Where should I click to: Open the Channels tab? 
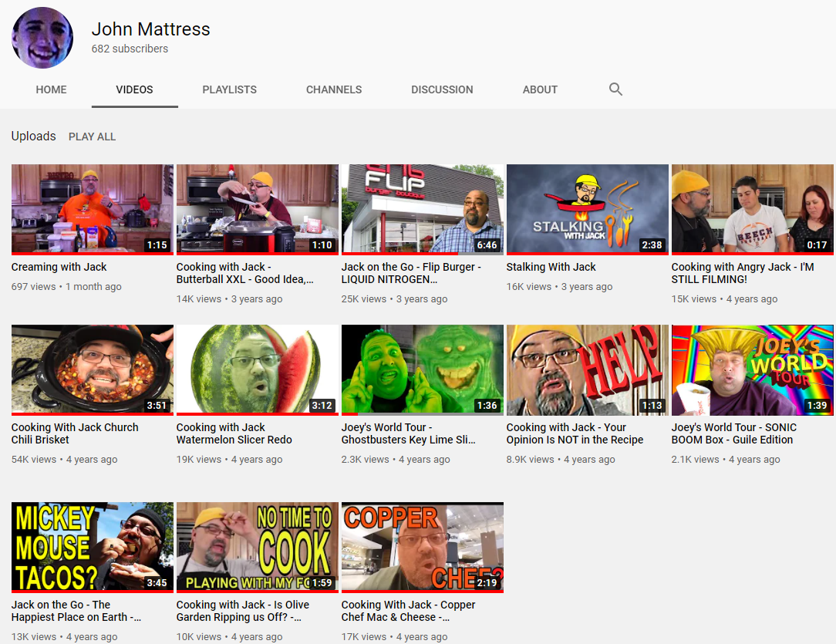pos(334,89)
